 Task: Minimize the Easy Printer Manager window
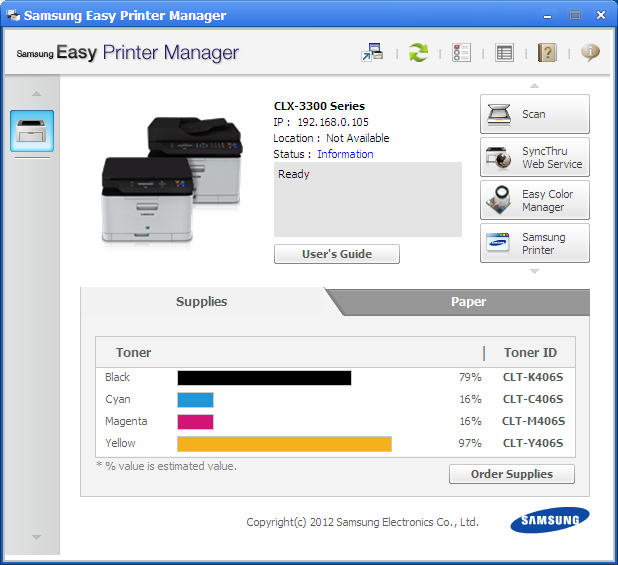tap(547, 16)
